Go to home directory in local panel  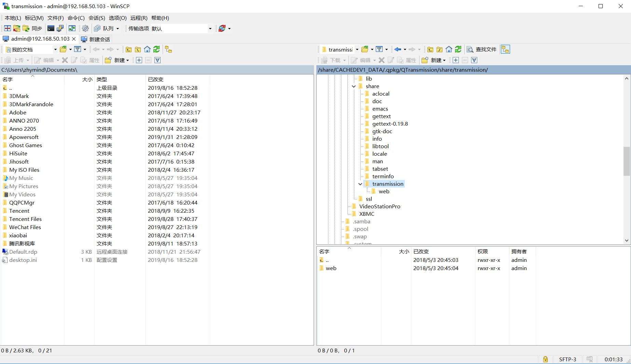point(147,50)
